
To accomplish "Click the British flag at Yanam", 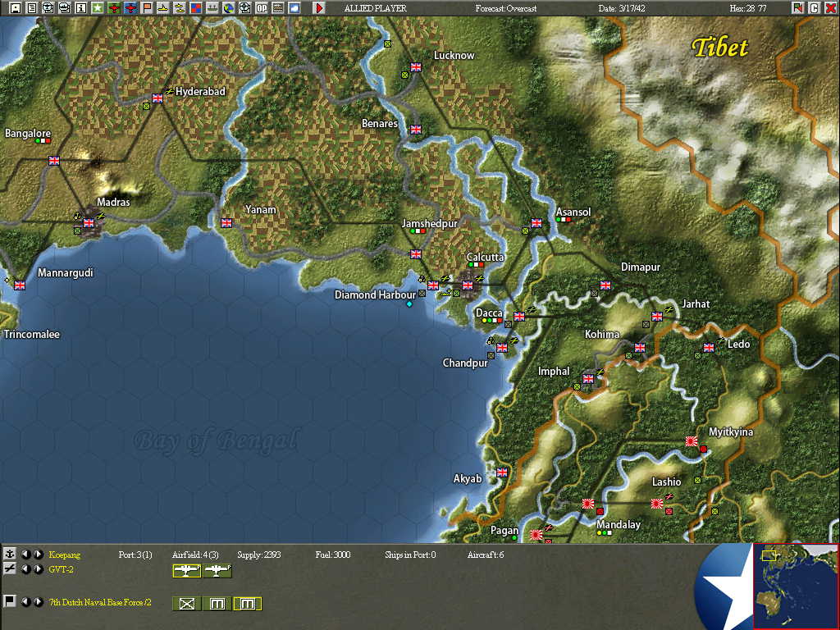I will pyautogui.click(x=226, y=222).
